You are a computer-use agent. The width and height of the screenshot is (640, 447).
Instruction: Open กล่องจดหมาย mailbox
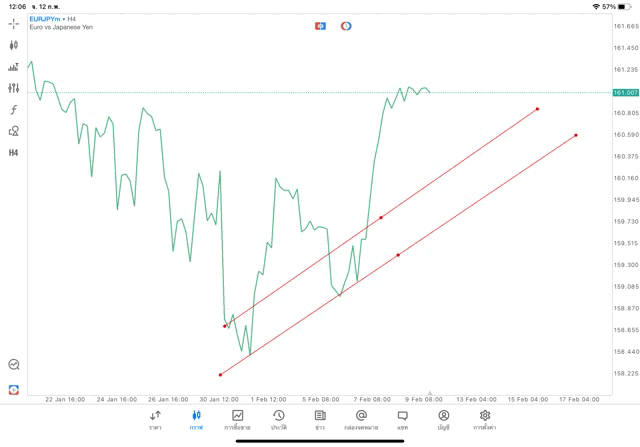coord(361,420)
